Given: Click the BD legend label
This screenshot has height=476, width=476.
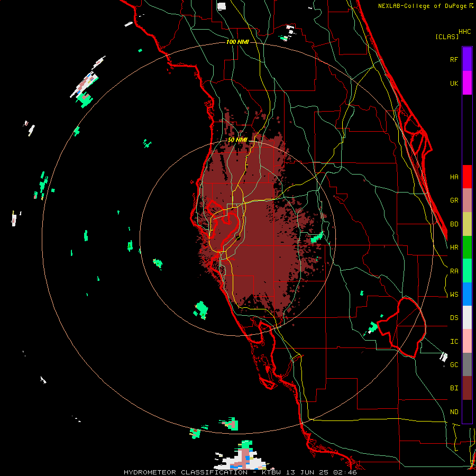Looking at the screenshot, I should pos(454,224).
